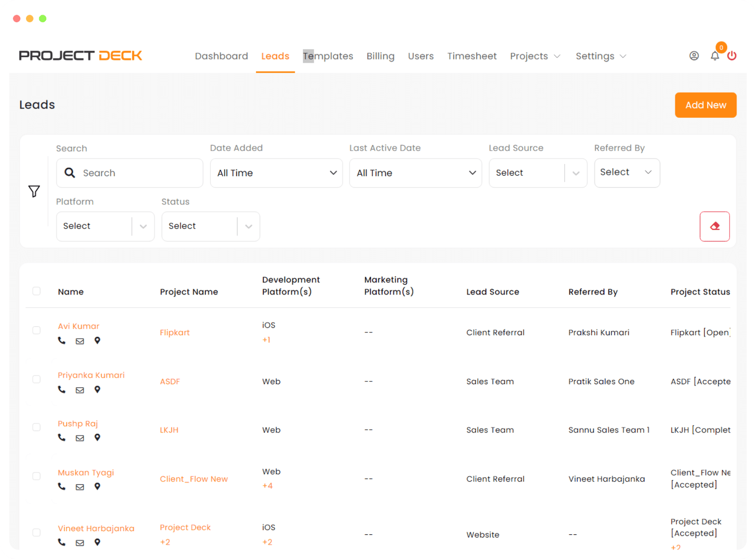Open the notifications bell
This screenshot has height=559, width=756.
tap(715, 56)
